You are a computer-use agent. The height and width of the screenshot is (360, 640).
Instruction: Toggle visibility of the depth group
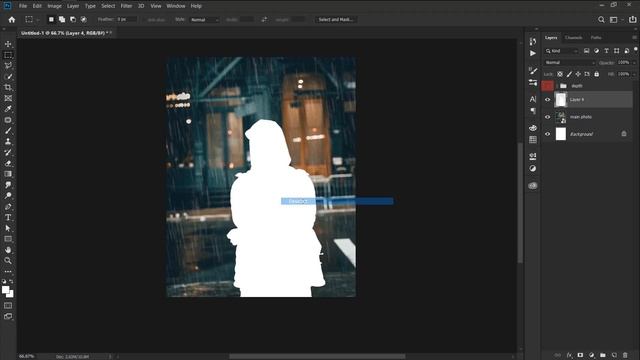click(547, 86)
